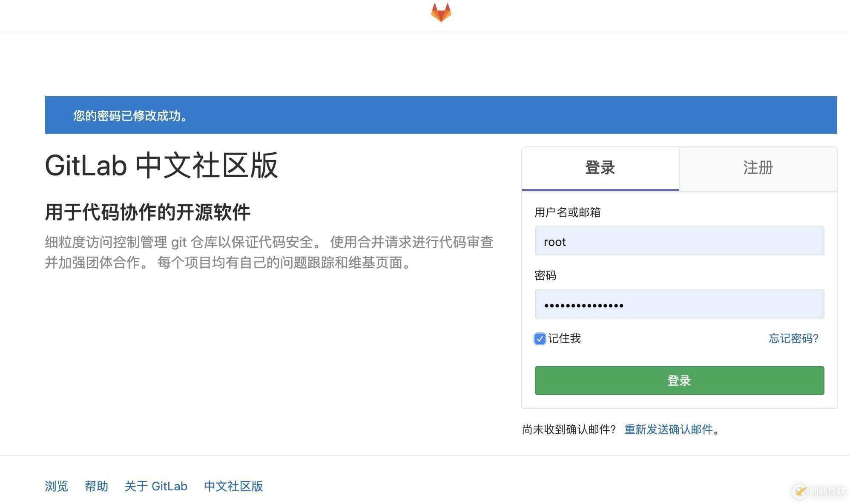Click the username field containing root
The height and width of the screenshot is (504, 850).
[679, 241]
